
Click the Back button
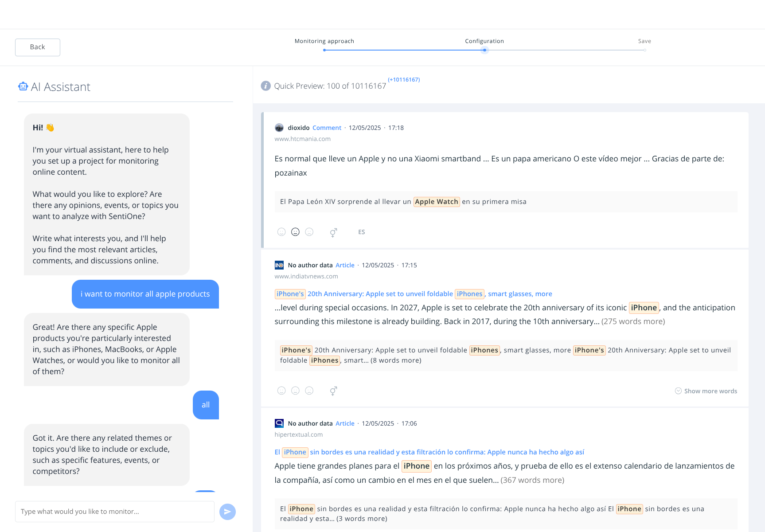[38, 47]
